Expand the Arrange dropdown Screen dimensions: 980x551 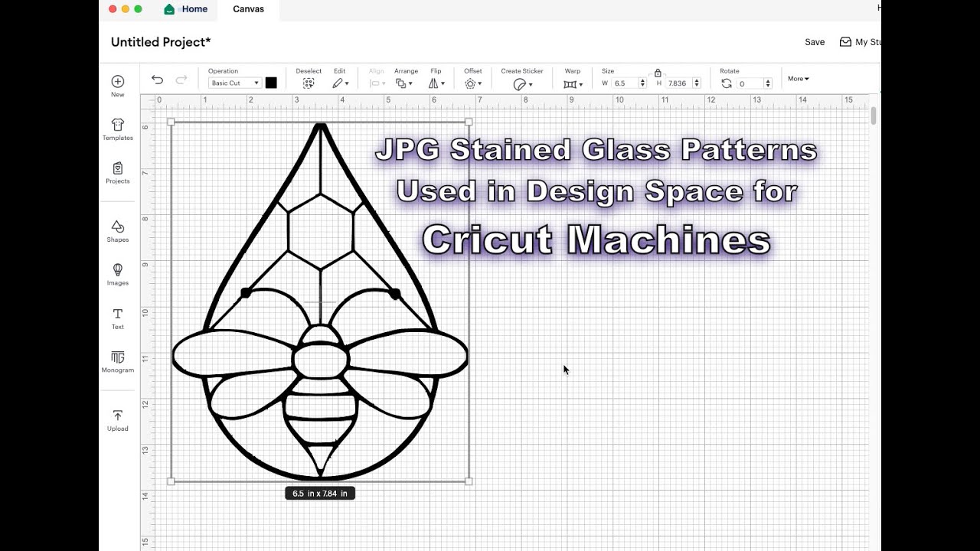404,83
